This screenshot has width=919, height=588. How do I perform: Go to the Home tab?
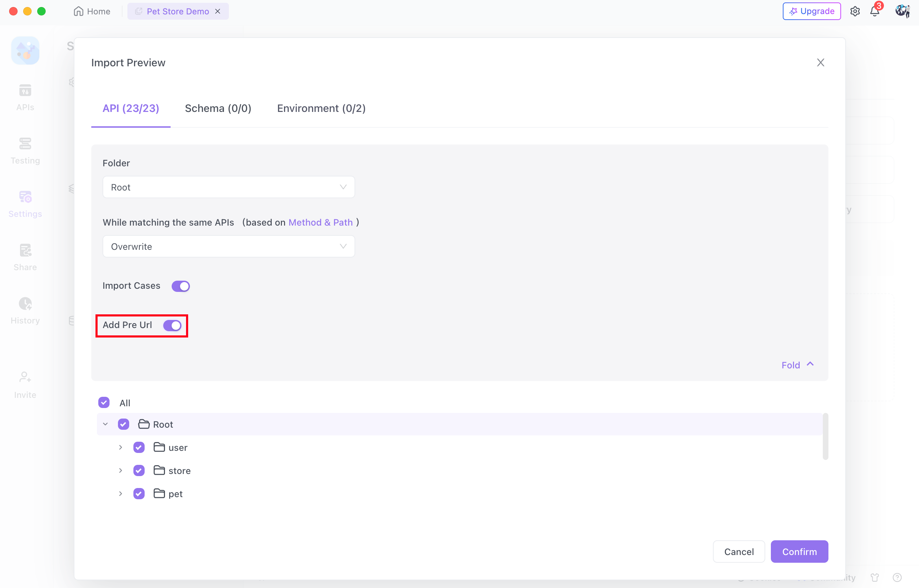(x=92, y=12)
